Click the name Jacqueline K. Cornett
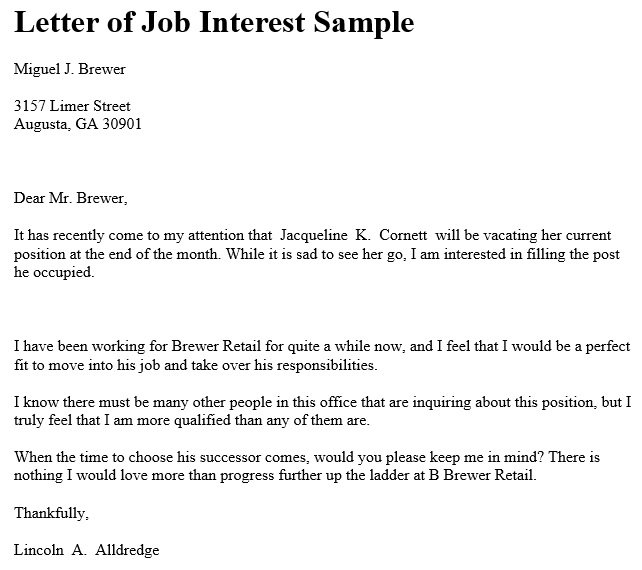 tap(354, 235)
